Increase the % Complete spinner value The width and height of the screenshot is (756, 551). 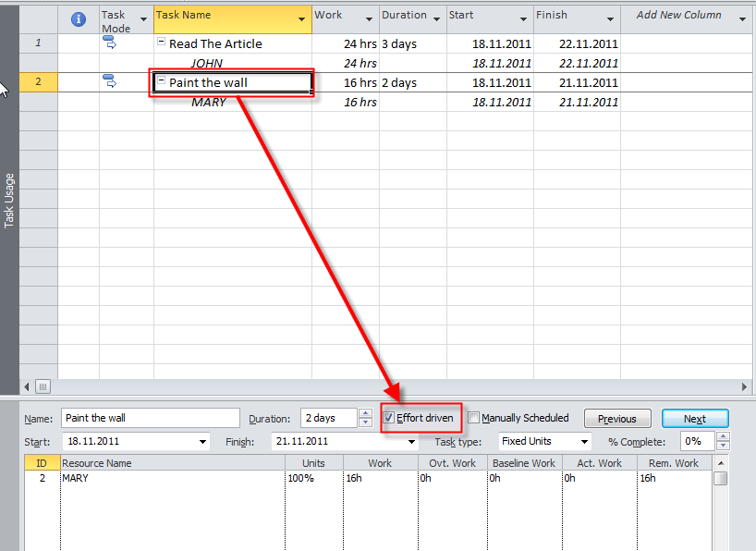tap(723, 436)
